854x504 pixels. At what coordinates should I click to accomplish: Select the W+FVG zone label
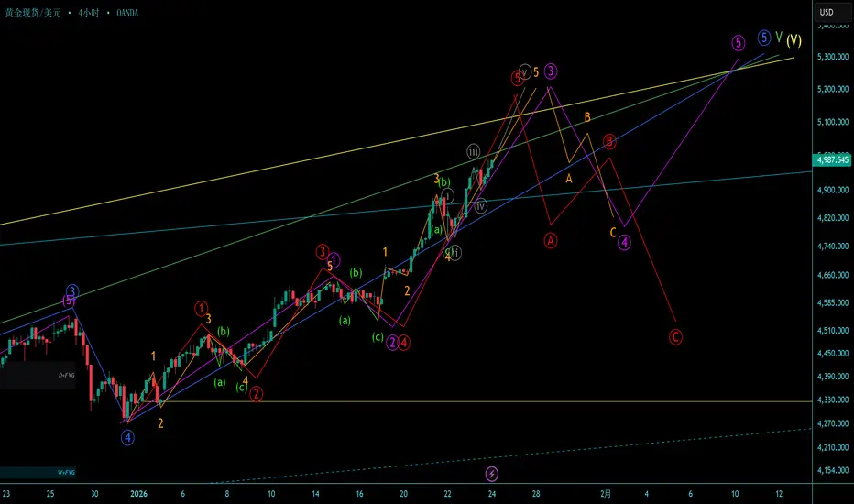(x=66, y=473)
